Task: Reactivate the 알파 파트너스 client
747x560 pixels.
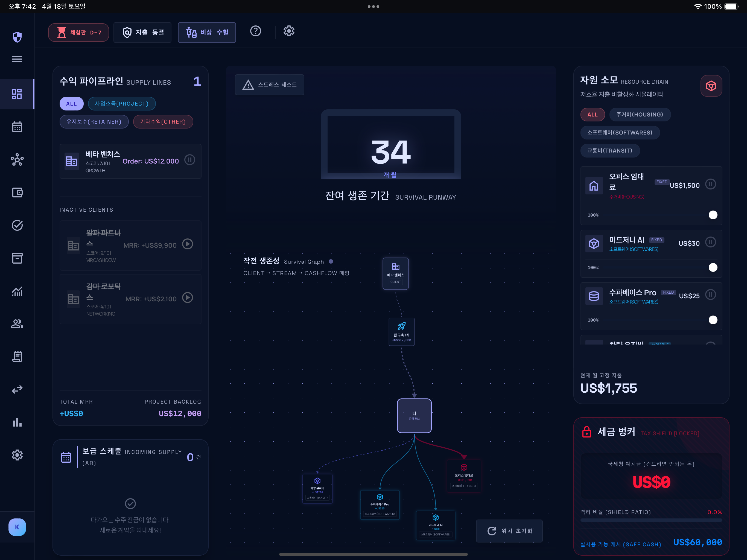Action: point(188,244)
